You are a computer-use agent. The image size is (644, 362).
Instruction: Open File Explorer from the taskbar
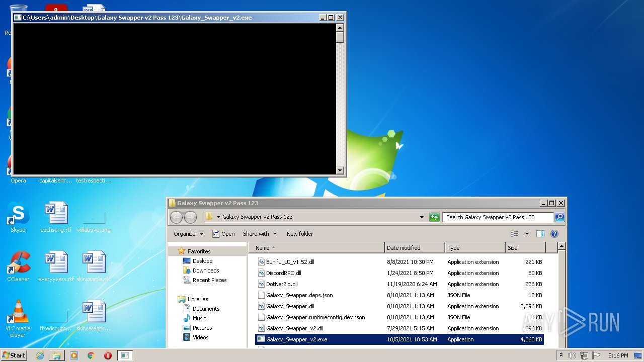click(57, 355)
